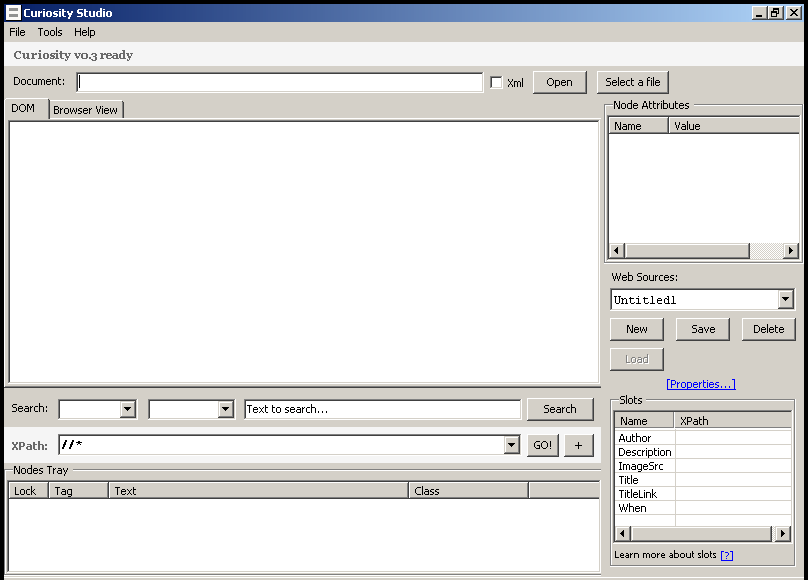The width and height of the screenshot is (808, 580).
Task: Switch to the DOM tab
Action: (26, 109)
